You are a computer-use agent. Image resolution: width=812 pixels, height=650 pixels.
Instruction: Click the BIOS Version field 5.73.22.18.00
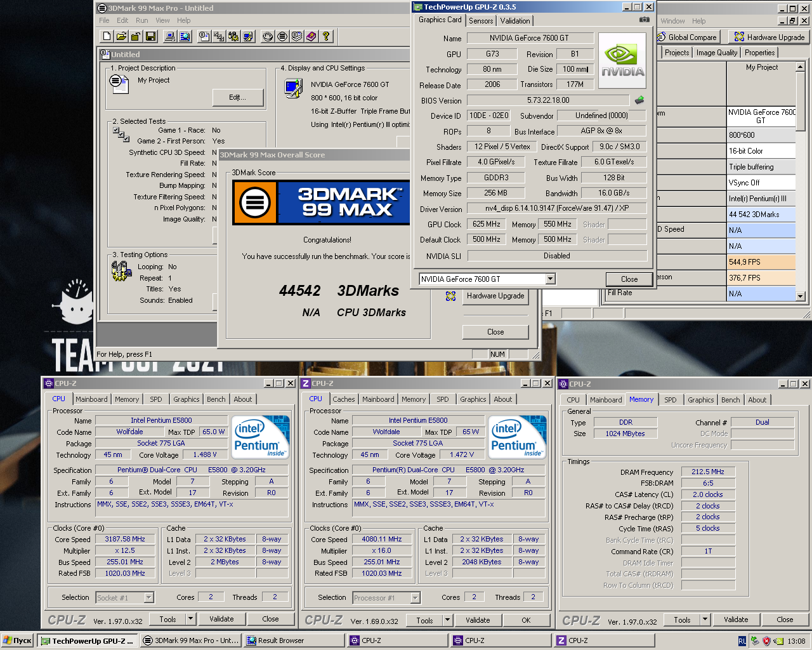[548, 100]
